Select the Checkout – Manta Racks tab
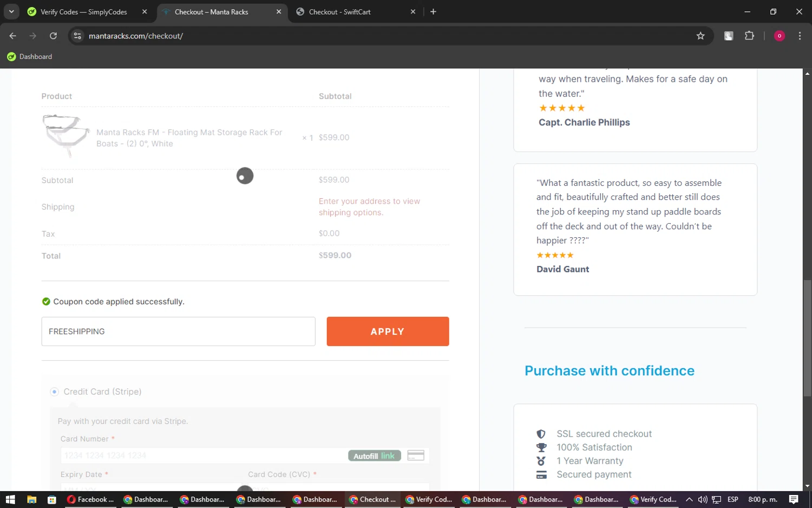 tap(211, 12)
